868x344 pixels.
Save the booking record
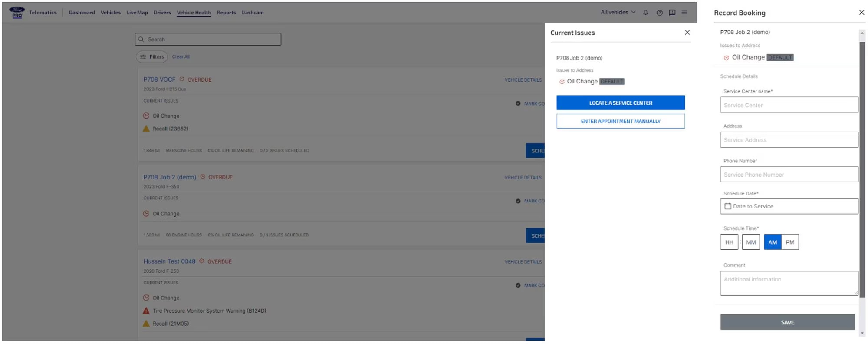coord(787,322)
